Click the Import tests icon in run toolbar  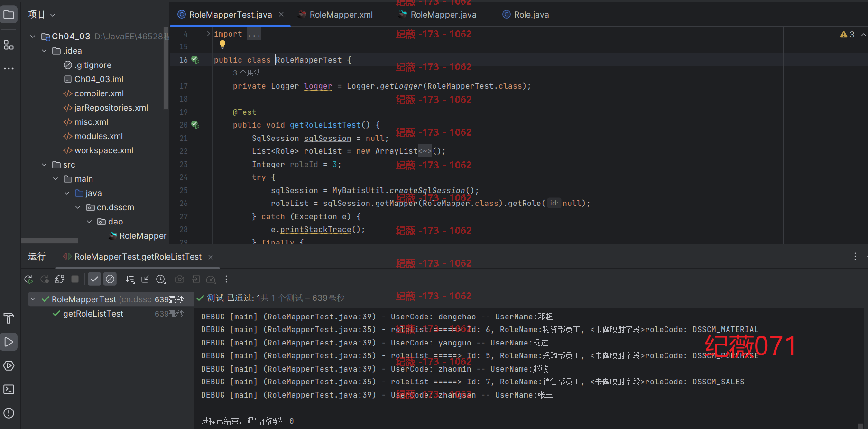(145, 279)
